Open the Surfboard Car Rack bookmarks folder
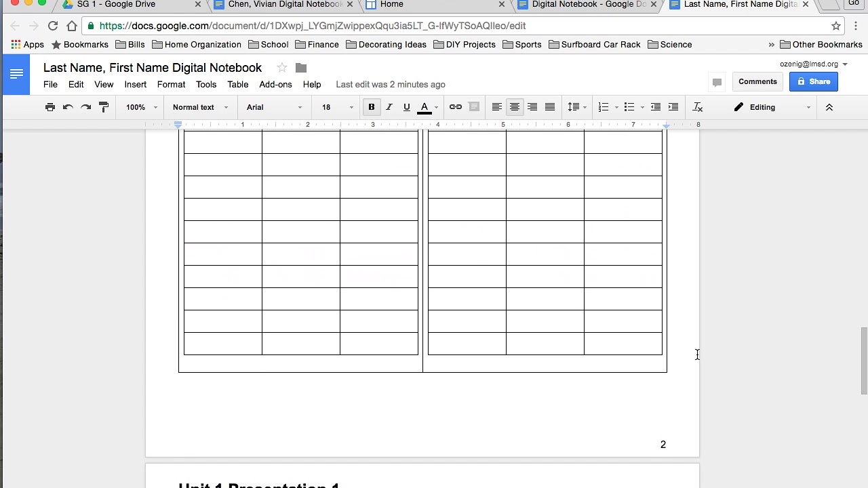This screenshot has width=868, height=488. click(595, 45)
